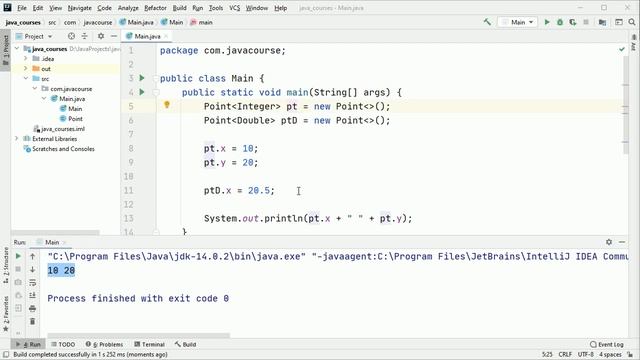Viewport: 640px width, 360px height.
Task: Click the toolbar Stop square icon
Action: point(586,22)
